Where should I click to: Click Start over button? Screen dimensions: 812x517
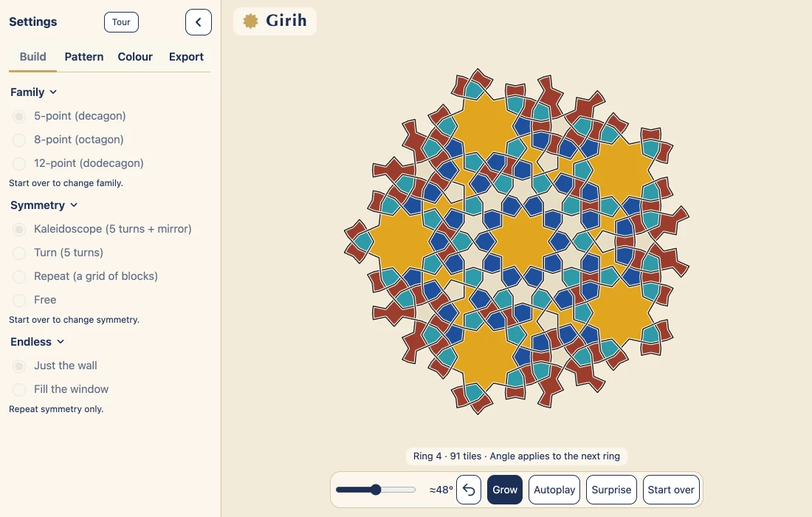670,490
